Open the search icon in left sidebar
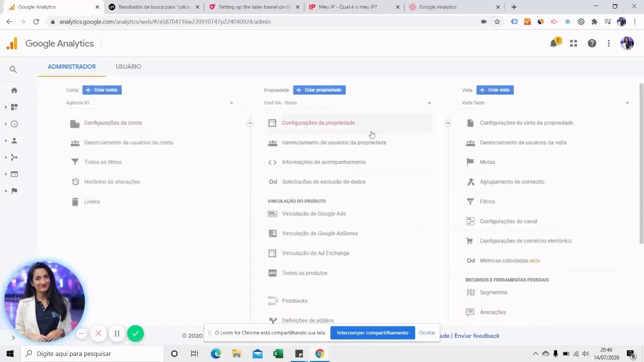This screenshot has width=644, height=362. click(13, 70)
